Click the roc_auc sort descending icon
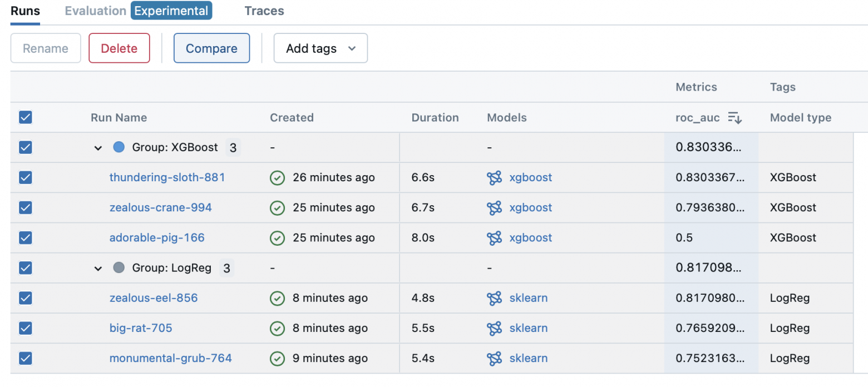Viewport: 868px width, 387px height. (x=735, y=118)
